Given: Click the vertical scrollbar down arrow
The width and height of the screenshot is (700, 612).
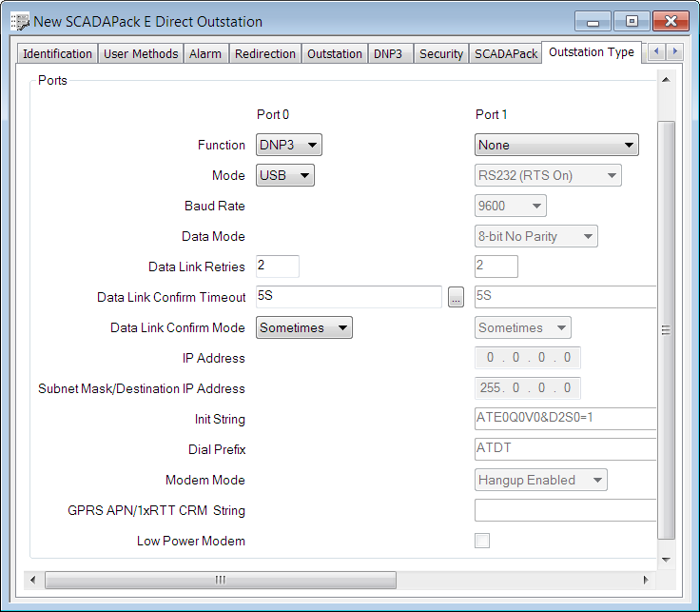Looking at the screenshot, I should point(667,559).
